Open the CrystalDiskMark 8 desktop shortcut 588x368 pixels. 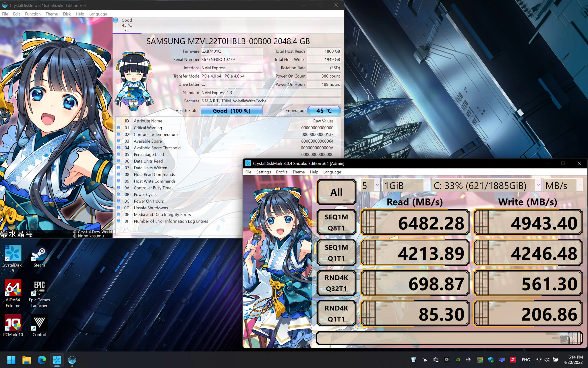pyautogui.click(x=13, y=258)
